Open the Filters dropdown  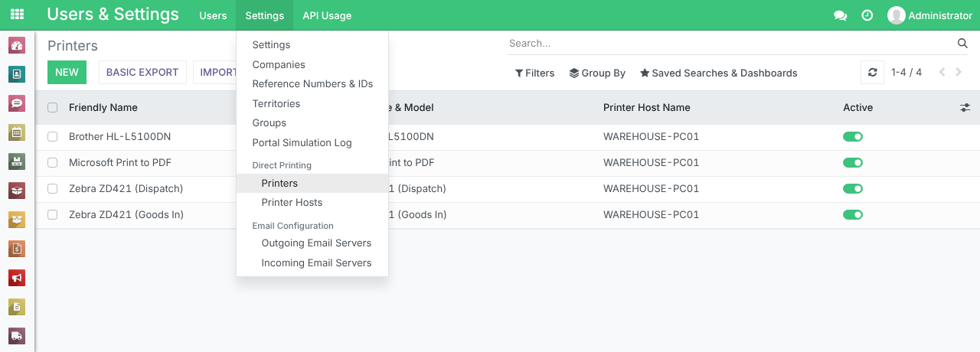click(x=534, y=73)
